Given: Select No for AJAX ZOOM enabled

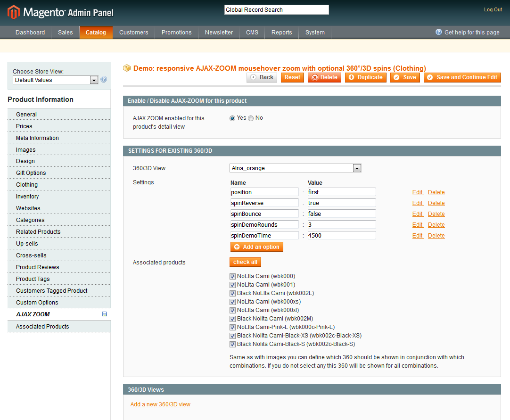Looking at the screenshot, I should pos(251,118).
